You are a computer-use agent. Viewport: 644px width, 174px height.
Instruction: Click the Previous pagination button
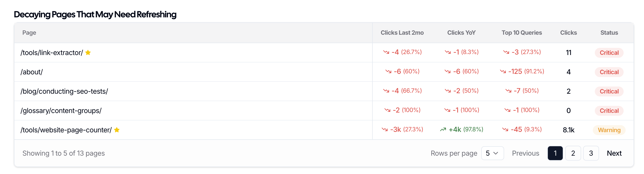[525, 153]
